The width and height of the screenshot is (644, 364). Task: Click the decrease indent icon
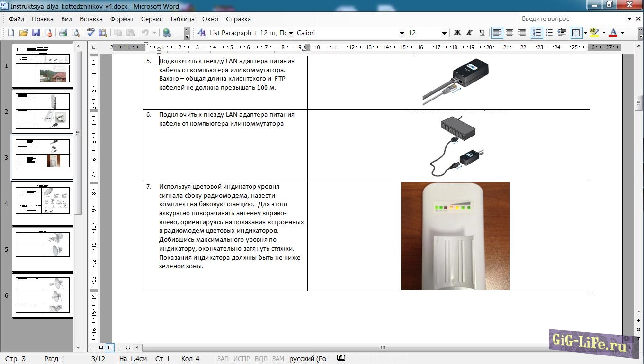point(562,33)
